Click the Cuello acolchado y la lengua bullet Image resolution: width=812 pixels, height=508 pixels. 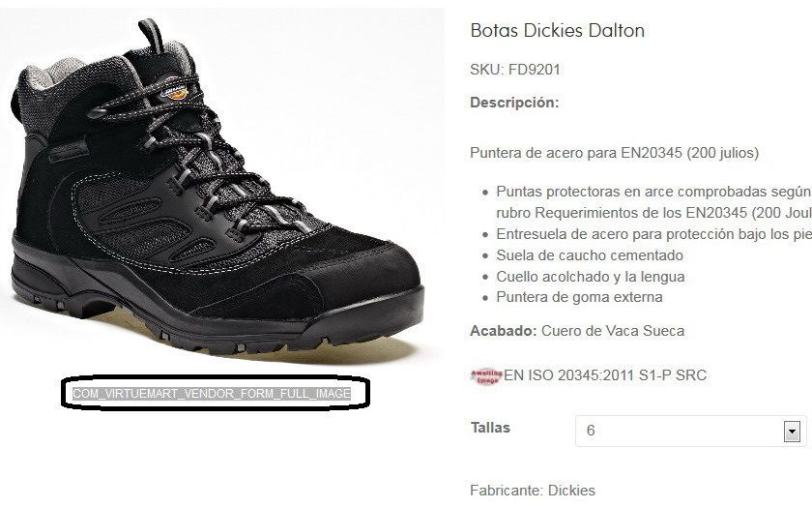coord(591,277)
